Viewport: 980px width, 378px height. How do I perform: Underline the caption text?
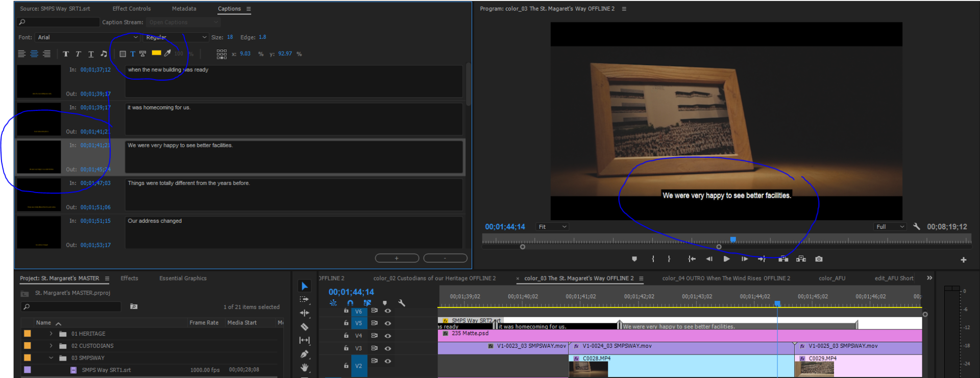(x=91, y=54)
